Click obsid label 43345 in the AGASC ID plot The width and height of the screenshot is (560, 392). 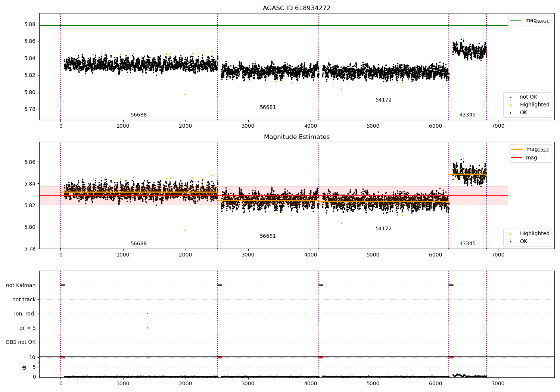pos(467,115)
